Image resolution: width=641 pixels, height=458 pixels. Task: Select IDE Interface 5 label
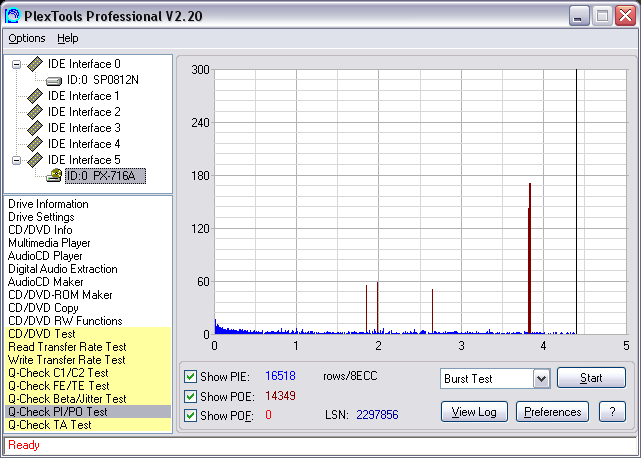click(x=84, y=160)
